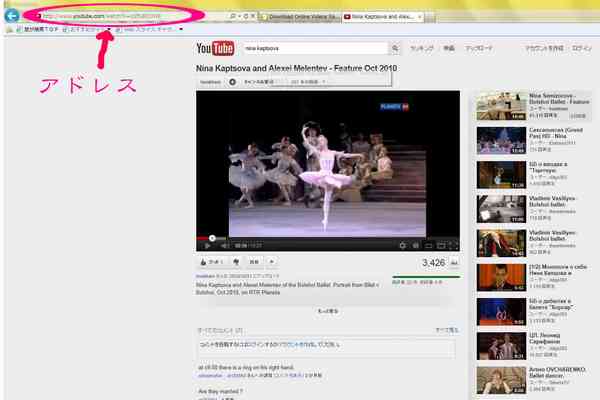The width and height of the screenshot is (600, 400).
Task: Expand the video description show more button
Action: tap(328, 311)
